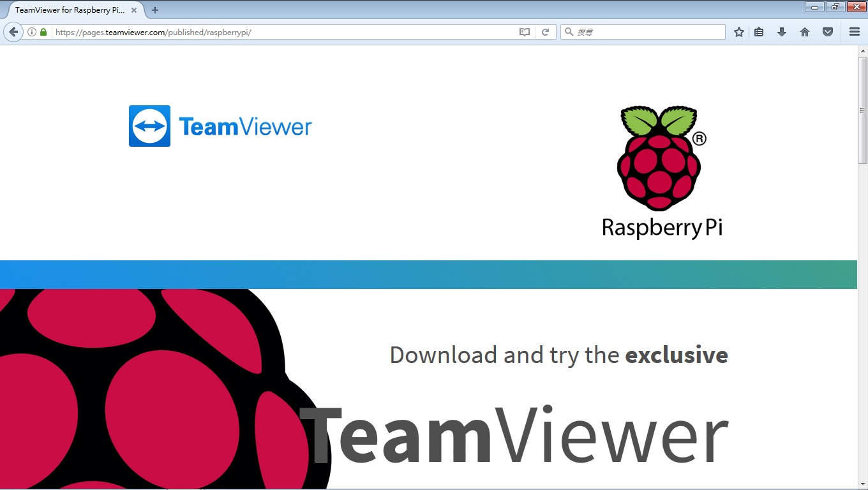The height and width of the screenshot is (490, 868).
Task: Restore down the browser window
Action: [835, 7]
